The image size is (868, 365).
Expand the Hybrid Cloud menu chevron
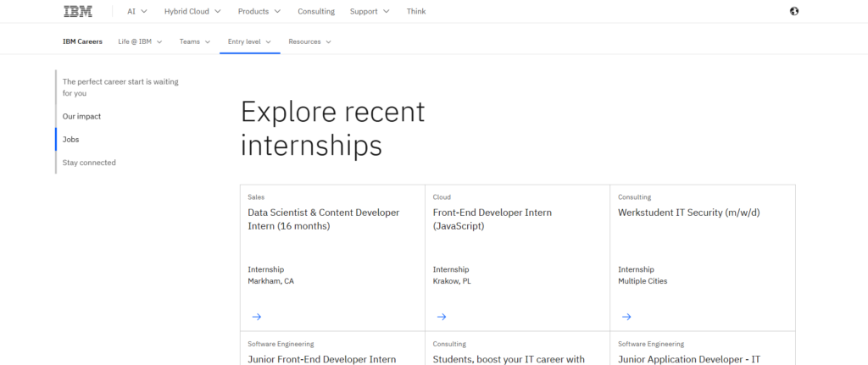pyautogui.click(x=218, y=11)
